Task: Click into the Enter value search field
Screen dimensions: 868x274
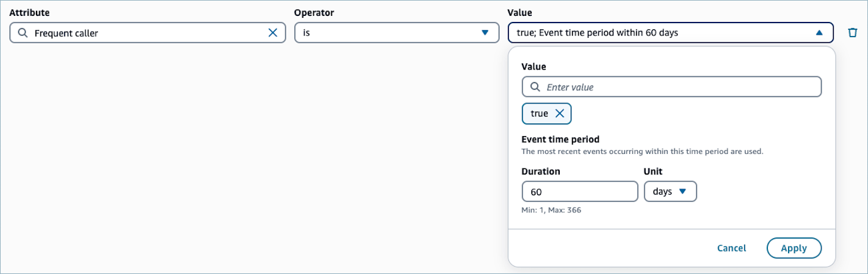Action: coord(678,87)
